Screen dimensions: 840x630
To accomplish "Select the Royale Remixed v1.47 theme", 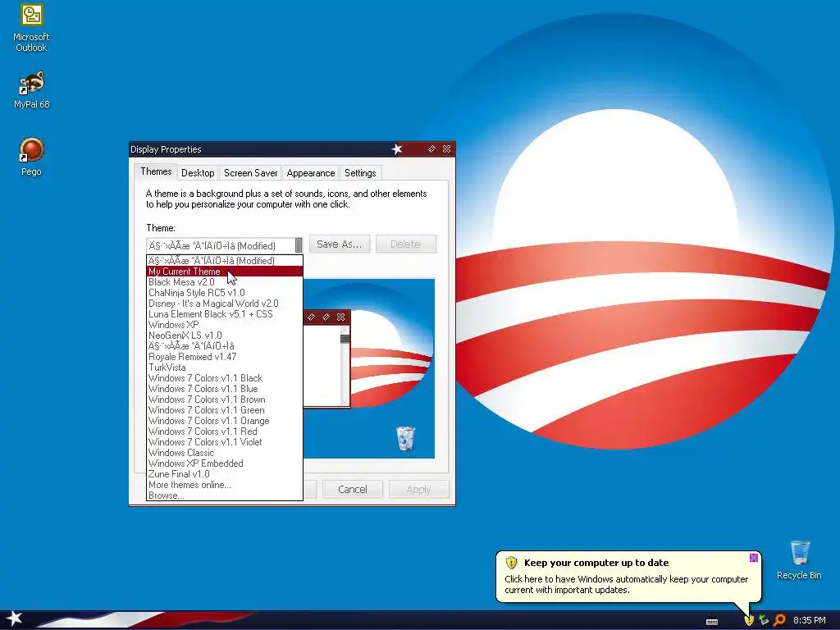I will point(225,357).
